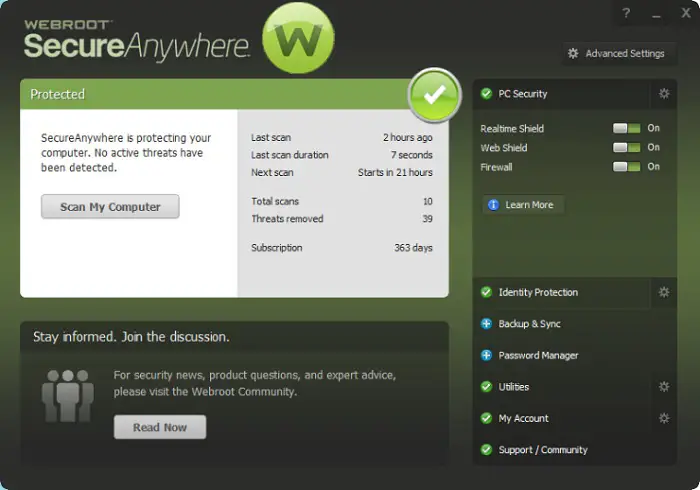Click the Total scans count '10'
Image resolution: width=700 pixels, height=490 pixels.
pyautogui.click(x=428, y=201)
